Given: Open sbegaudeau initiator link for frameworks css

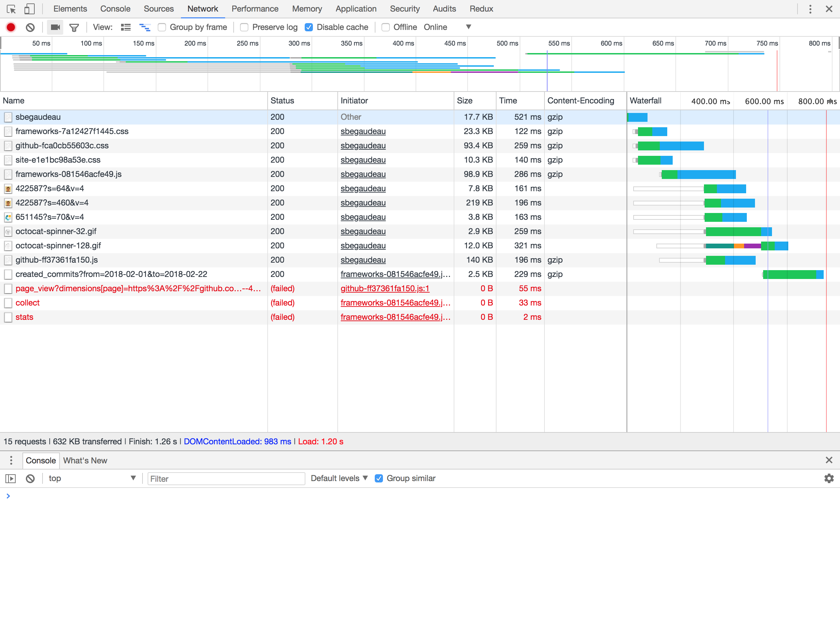Looking at the screenshot, I should [x=363, y=131].
